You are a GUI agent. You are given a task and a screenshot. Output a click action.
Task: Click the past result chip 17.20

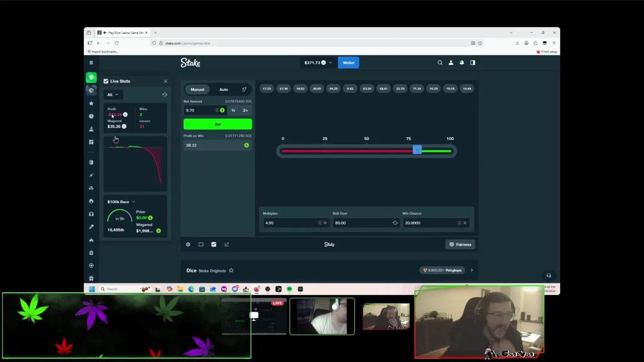(x=267, y=88)
